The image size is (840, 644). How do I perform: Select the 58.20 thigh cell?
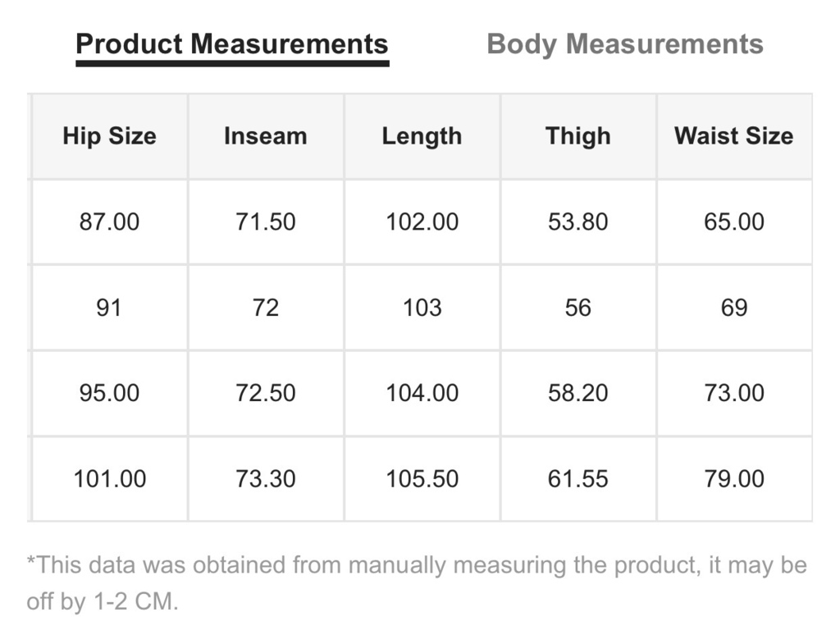[578, 393]
